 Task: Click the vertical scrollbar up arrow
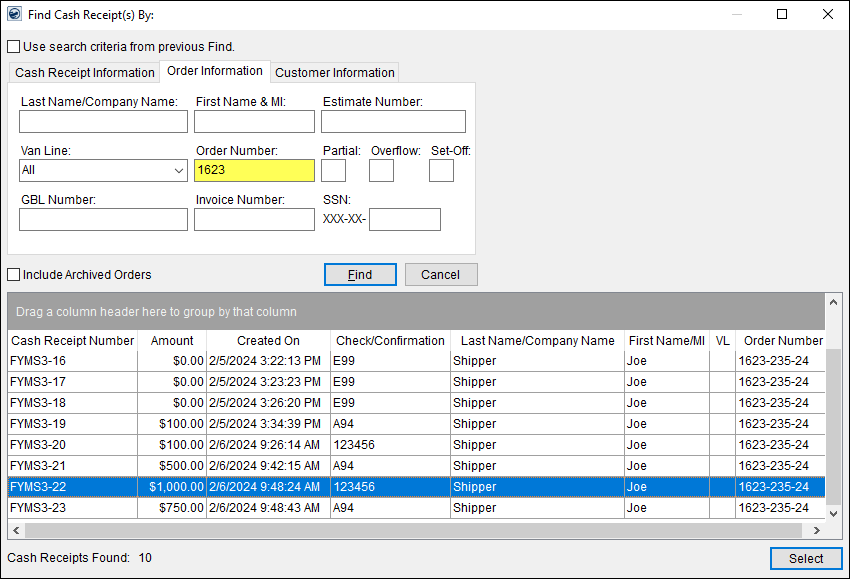pos(834,301)
